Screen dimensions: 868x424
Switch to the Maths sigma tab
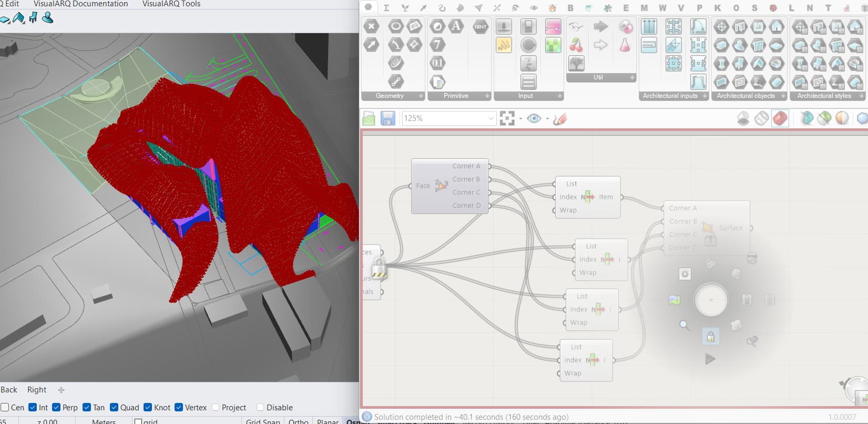pyautogui.click(x=386, y=8)
